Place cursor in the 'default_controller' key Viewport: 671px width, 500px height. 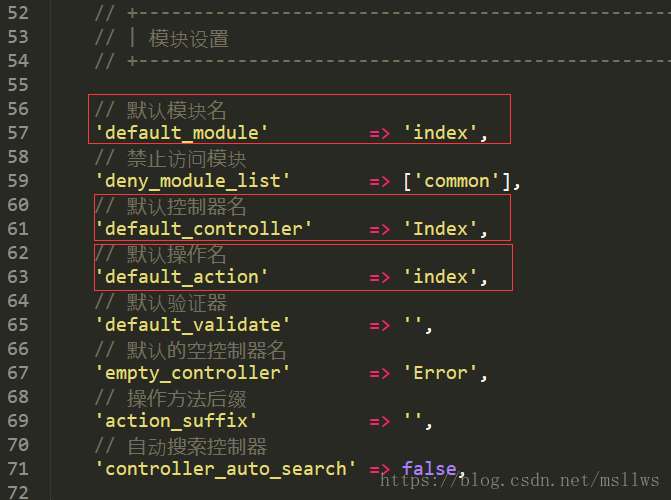tap(204, 229)
